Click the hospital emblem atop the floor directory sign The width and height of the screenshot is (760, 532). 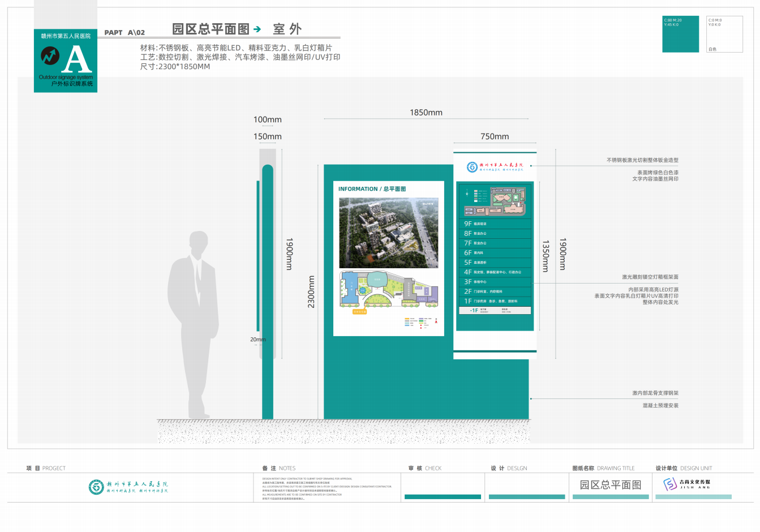pos(472,167)
